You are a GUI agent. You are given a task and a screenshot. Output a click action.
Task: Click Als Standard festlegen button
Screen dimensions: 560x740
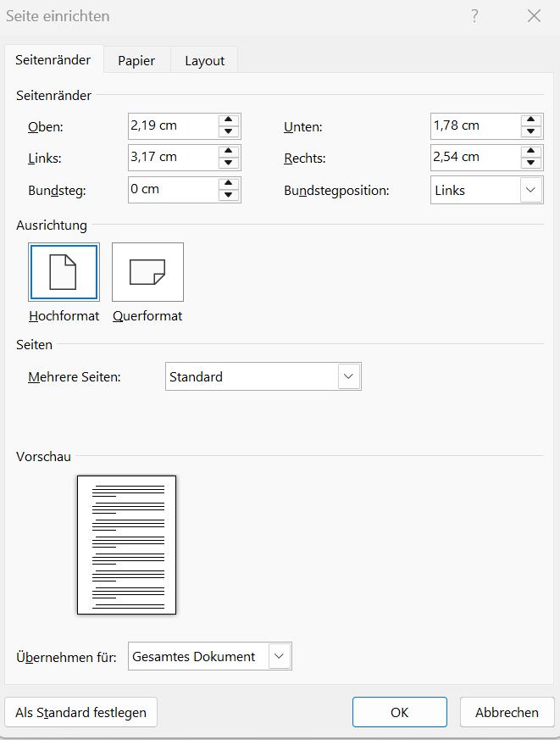coord(80,712)
